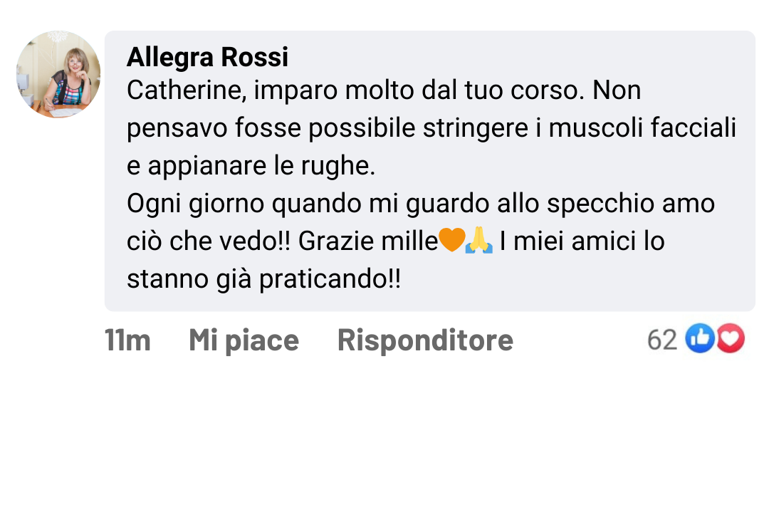Viewport: 769px width, 532px height.
Task: Click the "Risponditore" reply button
Action: (425, 340)
